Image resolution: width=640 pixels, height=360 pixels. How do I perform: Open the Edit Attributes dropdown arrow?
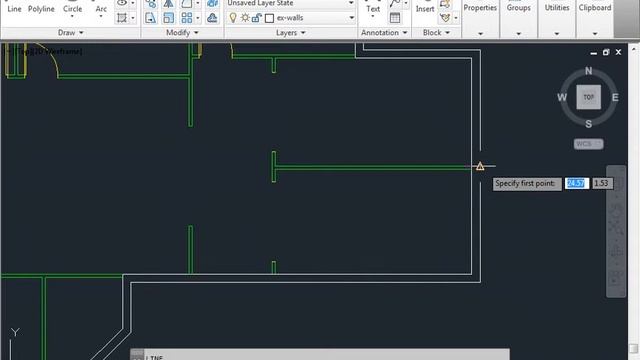[456, 18]
